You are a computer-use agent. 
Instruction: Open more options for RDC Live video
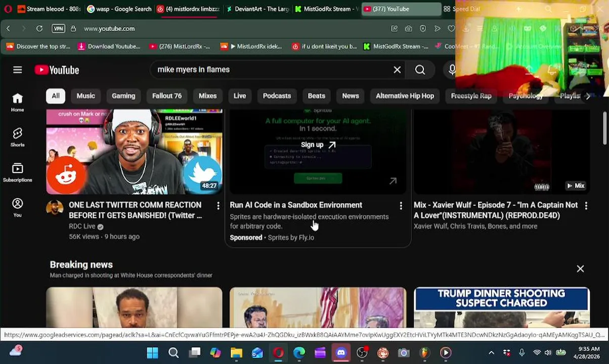pos(218,206)
